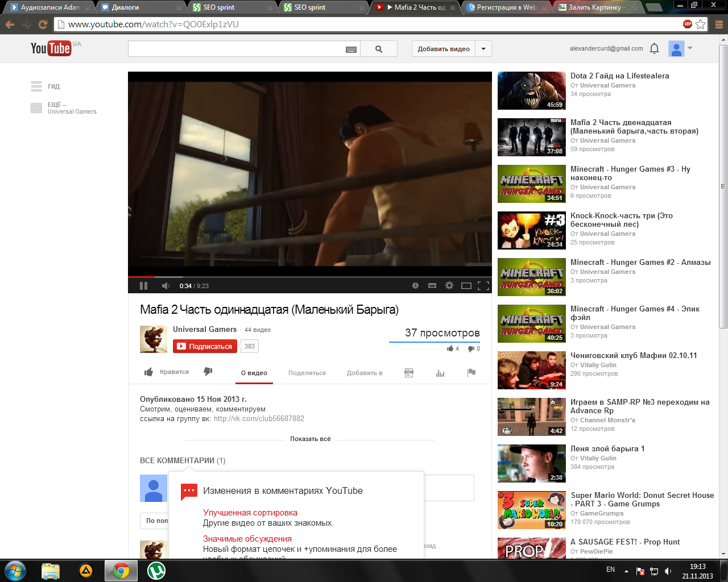The width and height of the screenshot is (728, 582).
Task: Open the Universal Gamers channel link
Action: (x=205, y=329)
